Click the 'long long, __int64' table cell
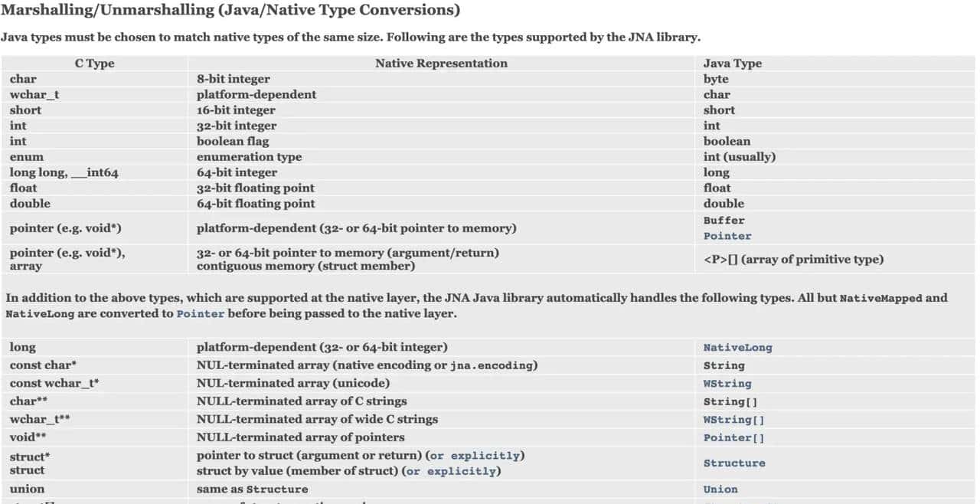 [x=64, y=173]
